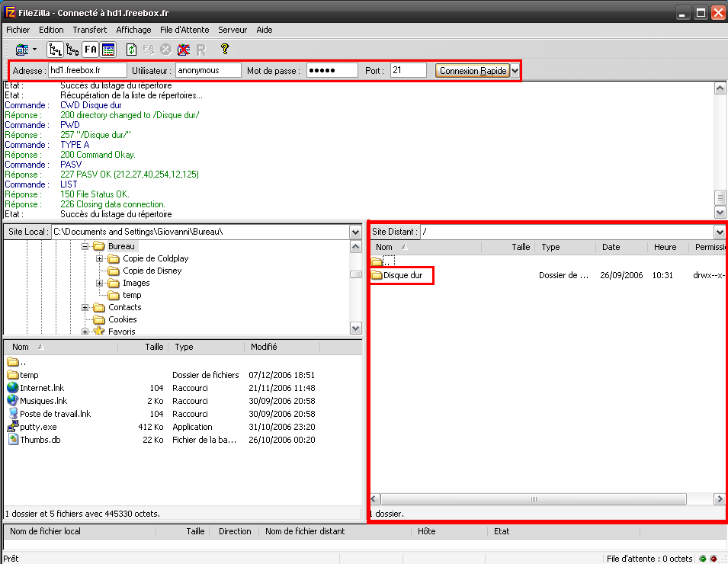This screenshot has width=728, height=564.
Task: Select the Musiques.lnk file
Action: [x=43, y=401]
